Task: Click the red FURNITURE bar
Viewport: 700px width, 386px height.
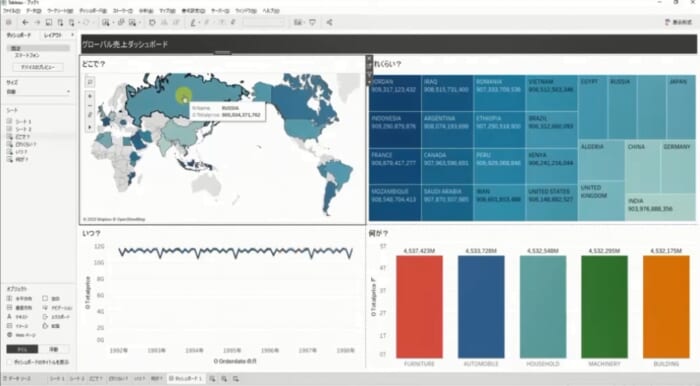Action: pos(419,307)
